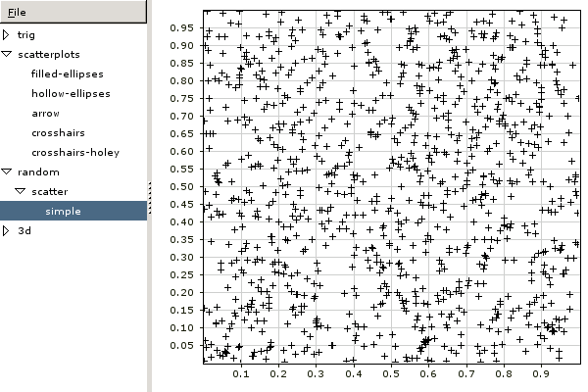Select the 3d category label
The width and height of the screenshot is (588, 392).
24,231
